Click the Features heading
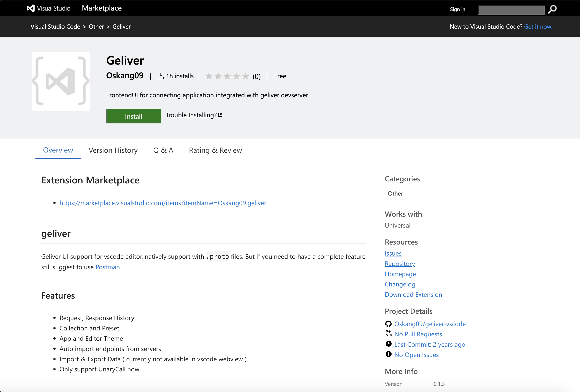580x392 pixels. click(58, 295)
